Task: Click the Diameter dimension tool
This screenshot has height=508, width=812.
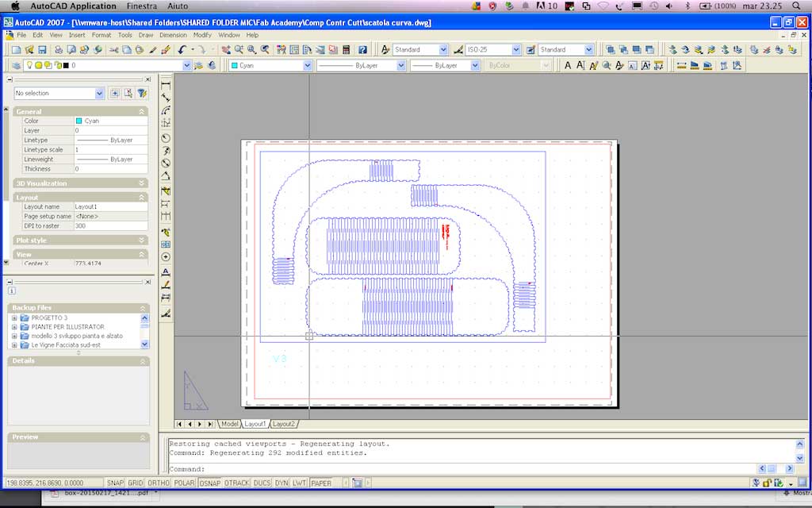Action: (x=166, y=163)
